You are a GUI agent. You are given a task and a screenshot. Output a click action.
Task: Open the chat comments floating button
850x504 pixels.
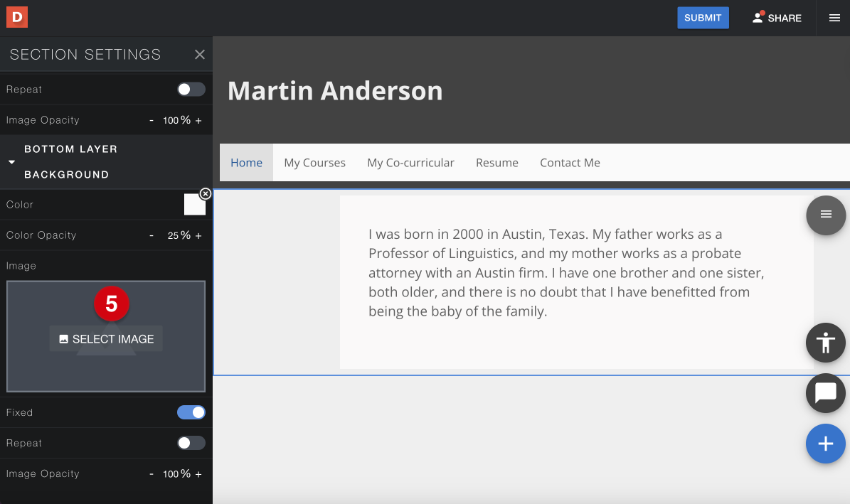(826, 393)
